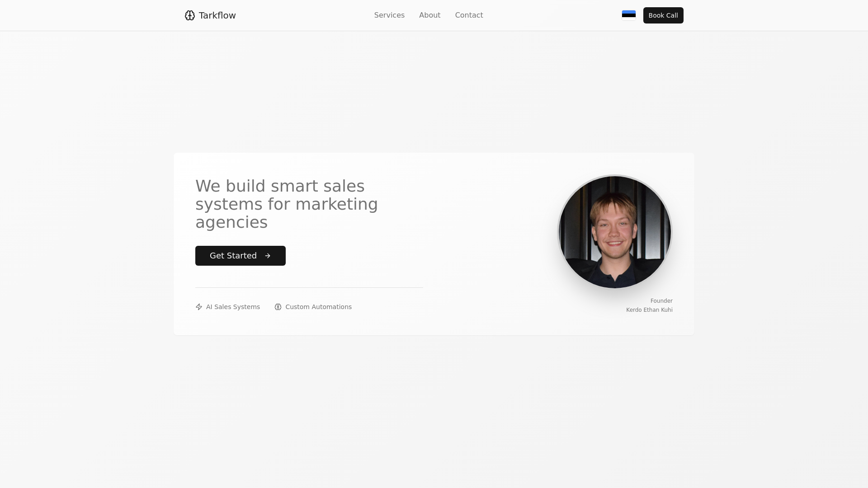Click the Founder caption text
This screenshot has height=488, width=868.
click(x=661, y=301)
